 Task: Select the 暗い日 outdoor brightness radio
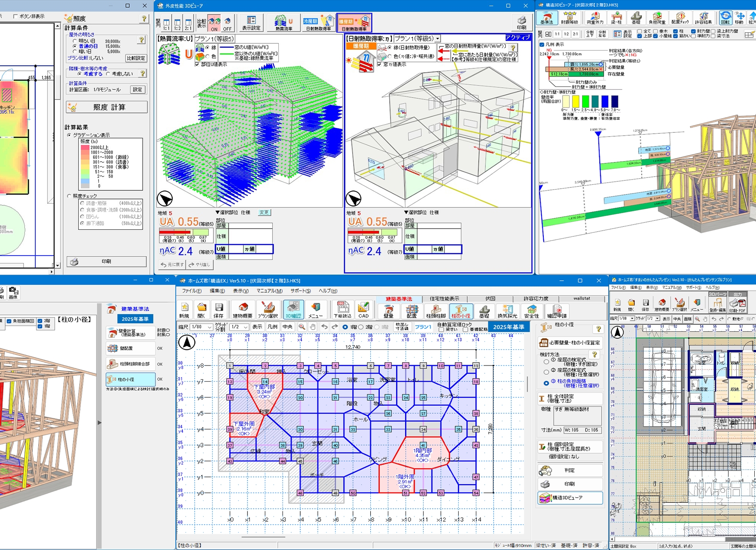click(75, 52)
